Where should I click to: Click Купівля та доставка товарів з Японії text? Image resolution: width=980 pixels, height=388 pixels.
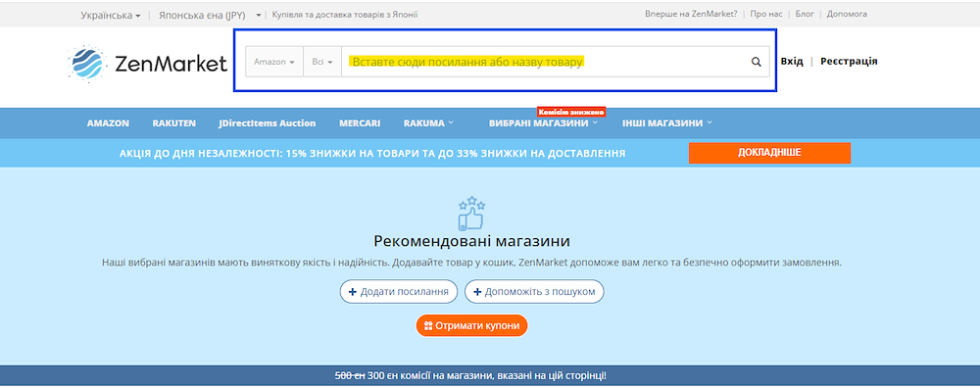point(345,15)
